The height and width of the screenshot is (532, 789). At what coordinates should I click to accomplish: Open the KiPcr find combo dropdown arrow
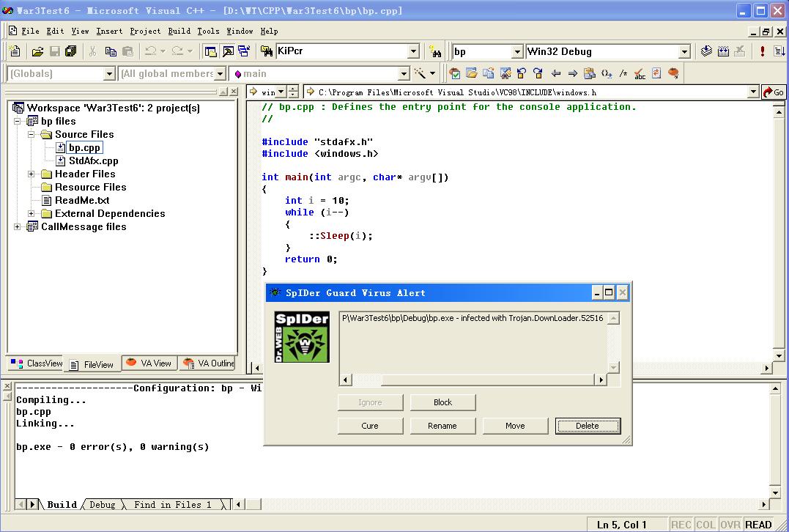(x=413, y=51)
